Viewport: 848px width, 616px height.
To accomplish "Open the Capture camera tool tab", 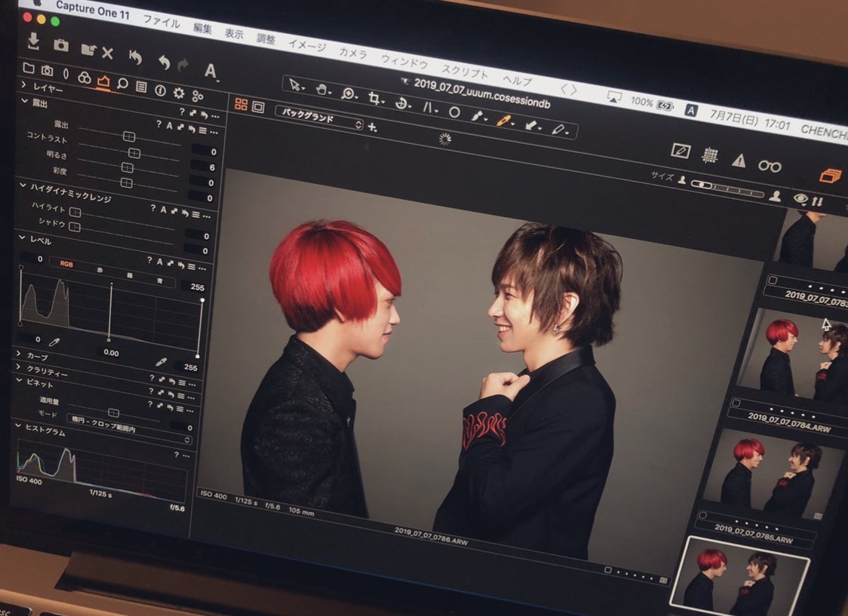I will coord(47,71).
